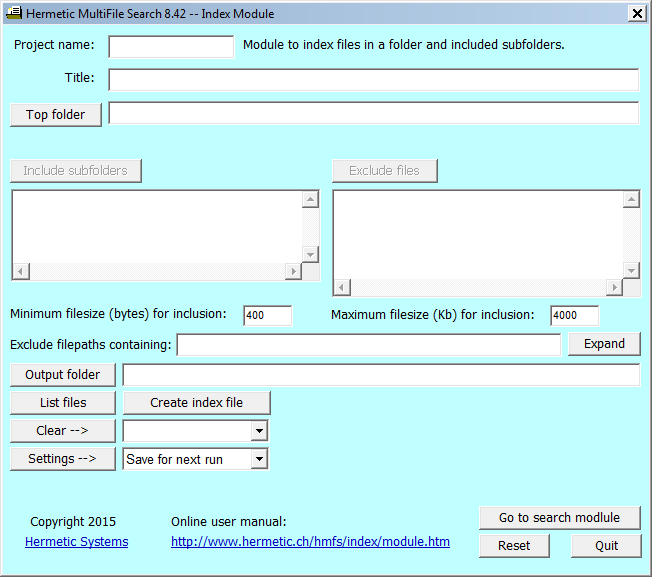
Task: Click the Maximum filesize field showing 4000
Action: 574,316
